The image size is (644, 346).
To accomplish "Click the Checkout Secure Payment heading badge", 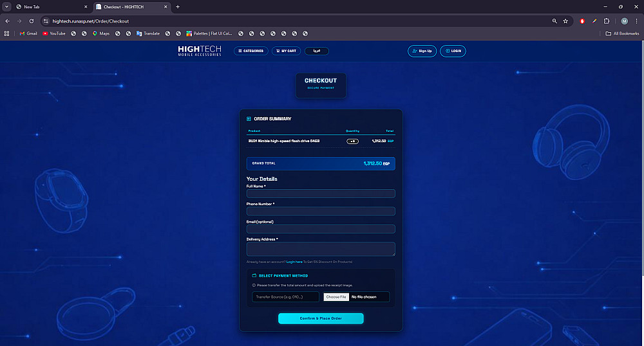I will coord(321,86).
